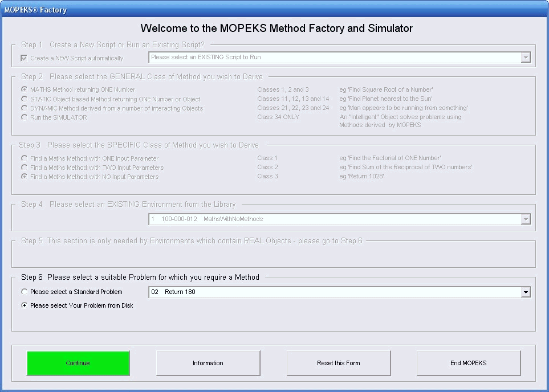Click the MOPEKS® Factory window title
The image size is (549, 392).
[35, 10]
